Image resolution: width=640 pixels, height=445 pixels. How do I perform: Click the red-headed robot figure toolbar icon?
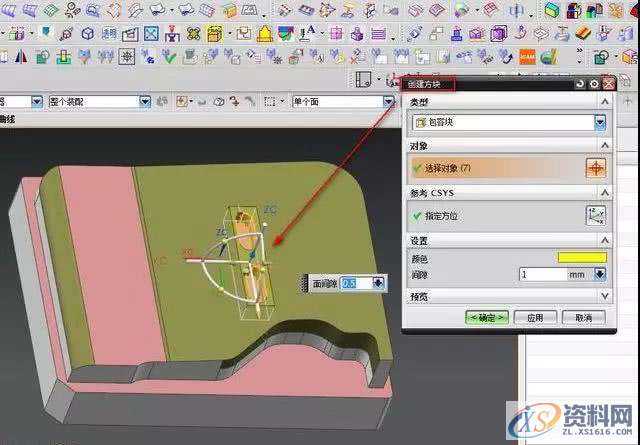pyautogui.click(x=172, y=33)
